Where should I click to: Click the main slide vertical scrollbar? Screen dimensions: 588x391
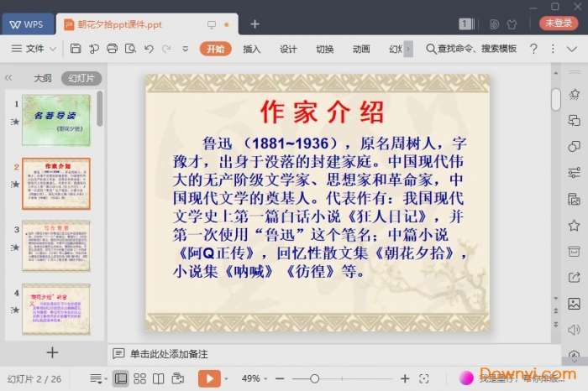pos(556,100)
